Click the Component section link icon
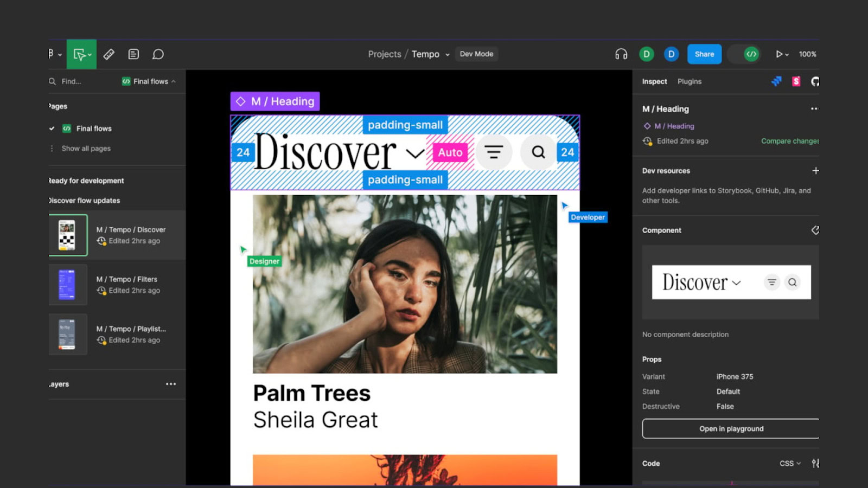 (815, 230)
